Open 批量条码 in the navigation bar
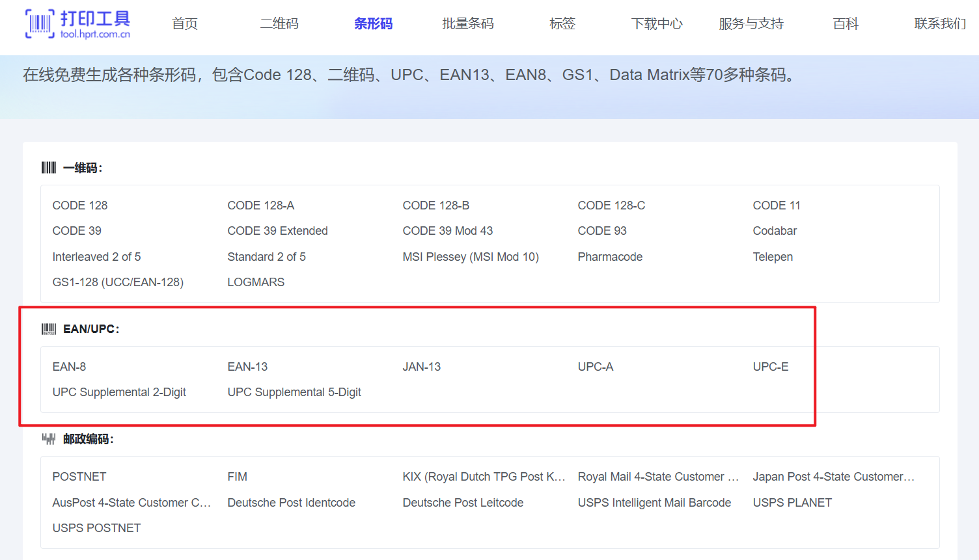The width and height of the screenshot is (979, 560). pyautogui.click(x=468, y=23)
